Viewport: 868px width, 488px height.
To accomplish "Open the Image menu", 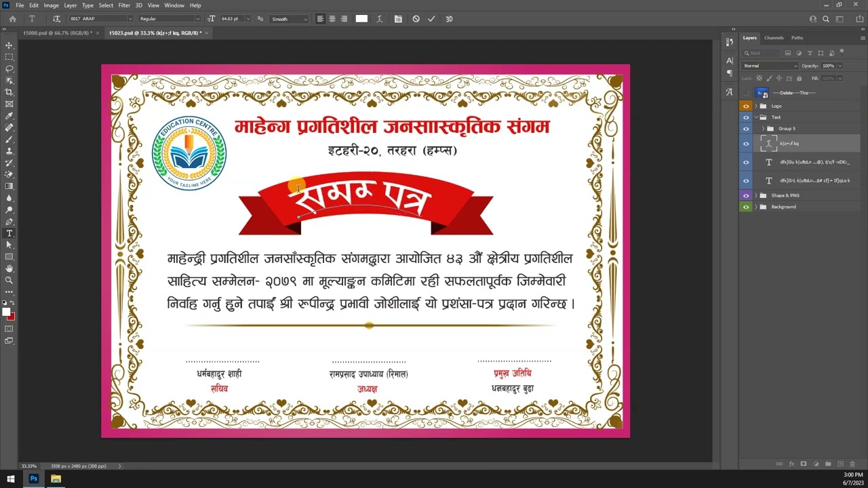I will click(x=51, y=5).
